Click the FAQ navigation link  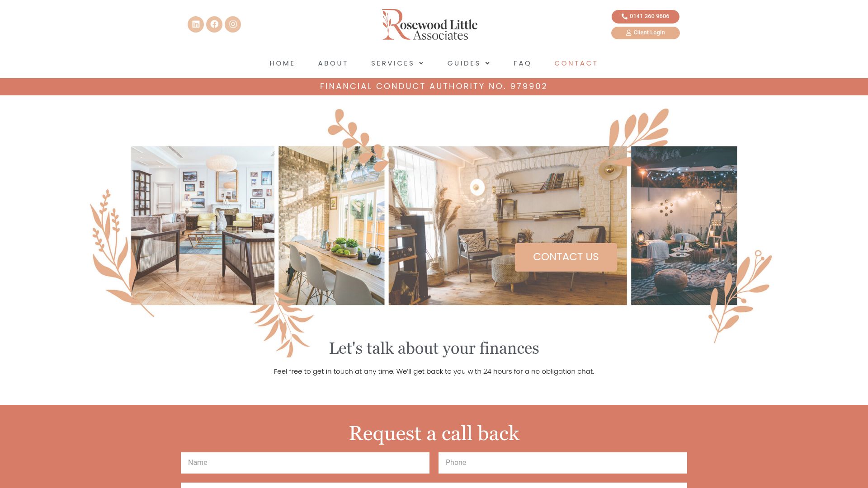[x=523, y=63]
